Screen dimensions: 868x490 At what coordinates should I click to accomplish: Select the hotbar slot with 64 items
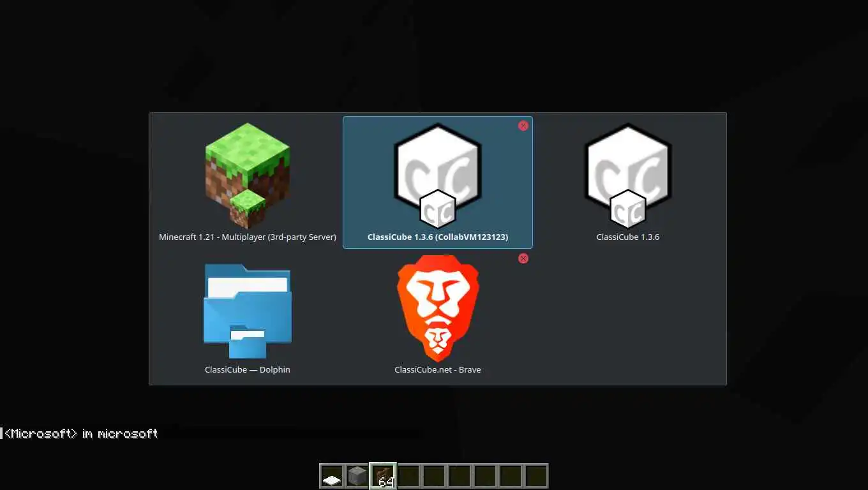coord(383,476)
